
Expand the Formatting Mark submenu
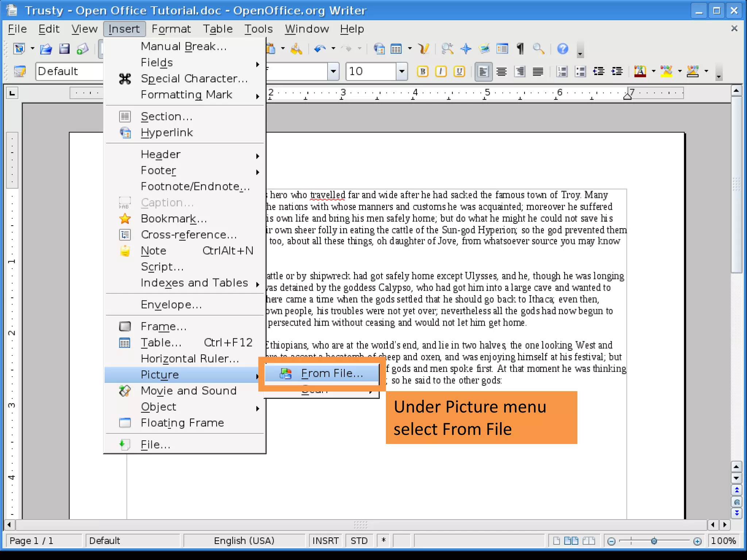pyautogui.click(x=184, y=95)
